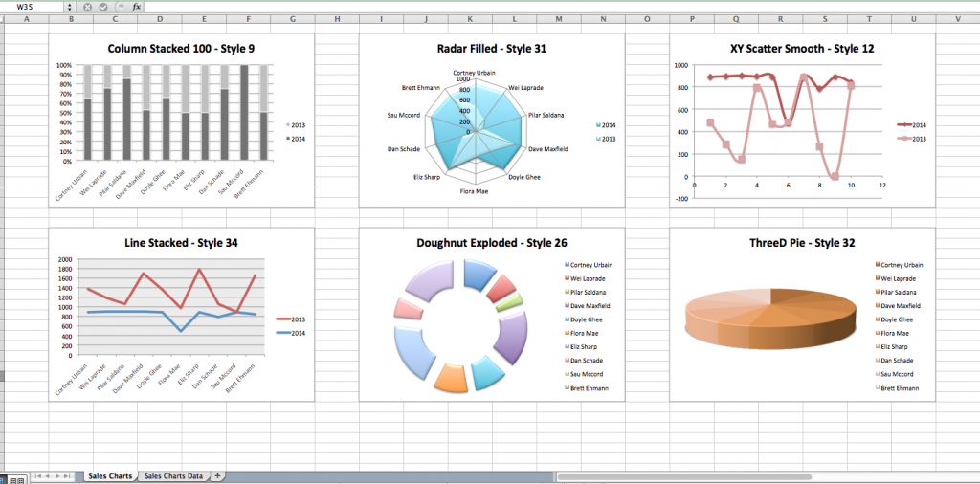Image resolution: width=980 pixels, height=484 pixels.
Task: Select the Sales Charts sheet tab
Action: (x=108, y=475)
